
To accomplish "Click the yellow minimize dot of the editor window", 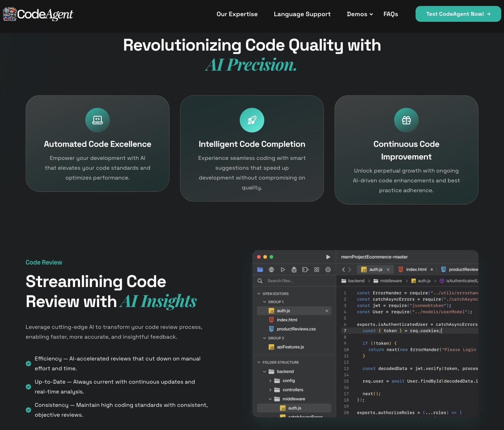I will click(265, 257).
